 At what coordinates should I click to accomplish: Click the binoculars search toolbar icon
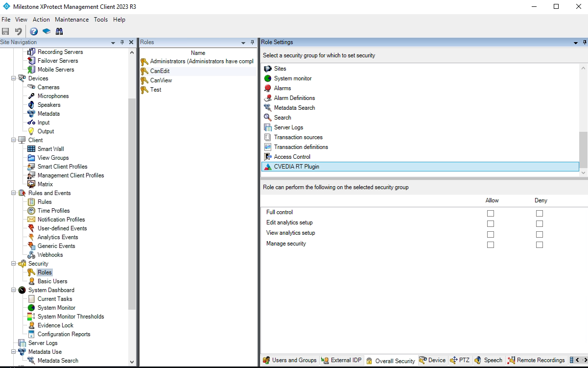click(59, 31)
